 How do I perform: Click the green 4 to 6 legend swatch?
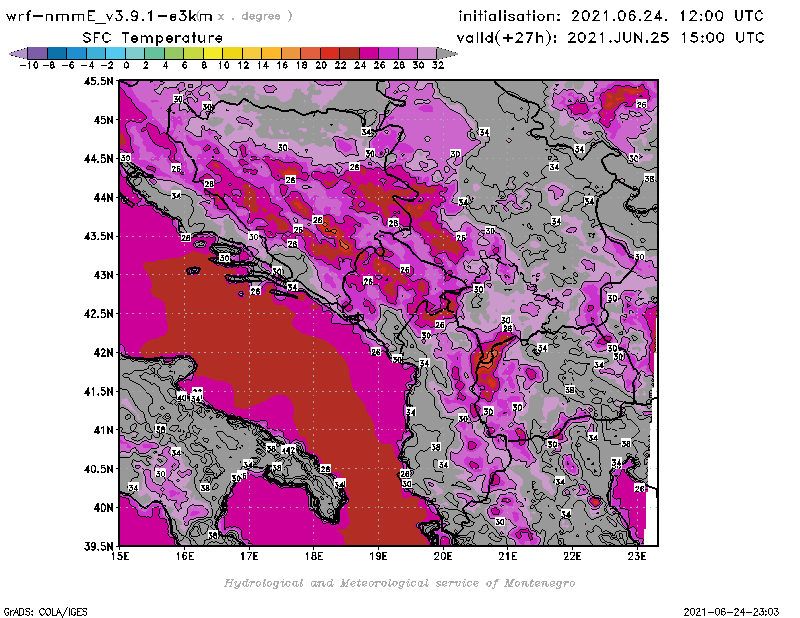pyautogui.click(x=174, y=53)
